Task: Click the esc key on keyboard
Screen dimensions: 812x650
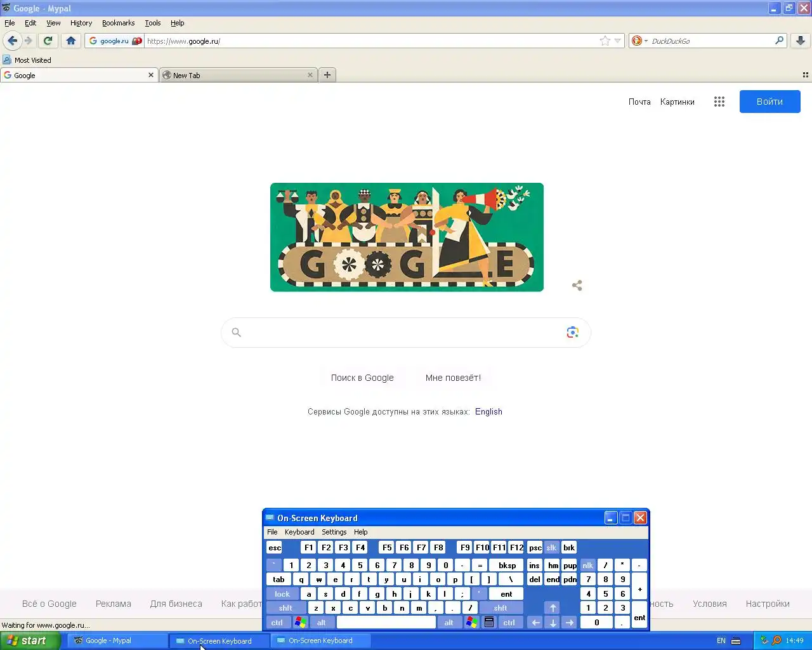Action: tap(275, 548)
